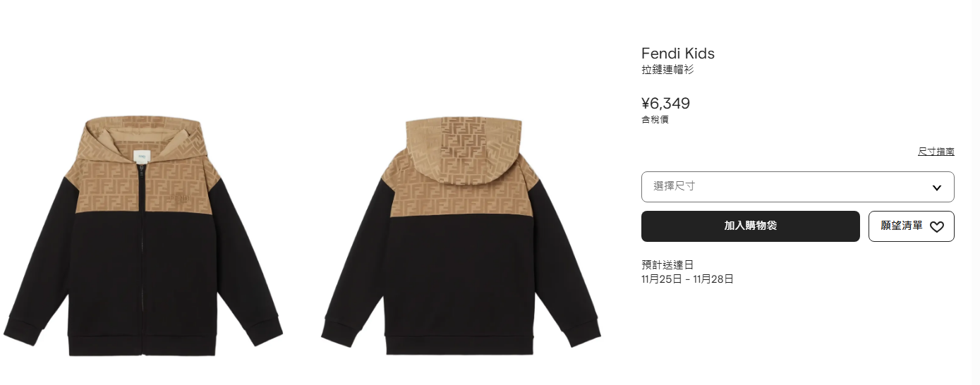Click the ¥6,349 price text
Viewport: 980px width, 385px height.
(665, 104)
